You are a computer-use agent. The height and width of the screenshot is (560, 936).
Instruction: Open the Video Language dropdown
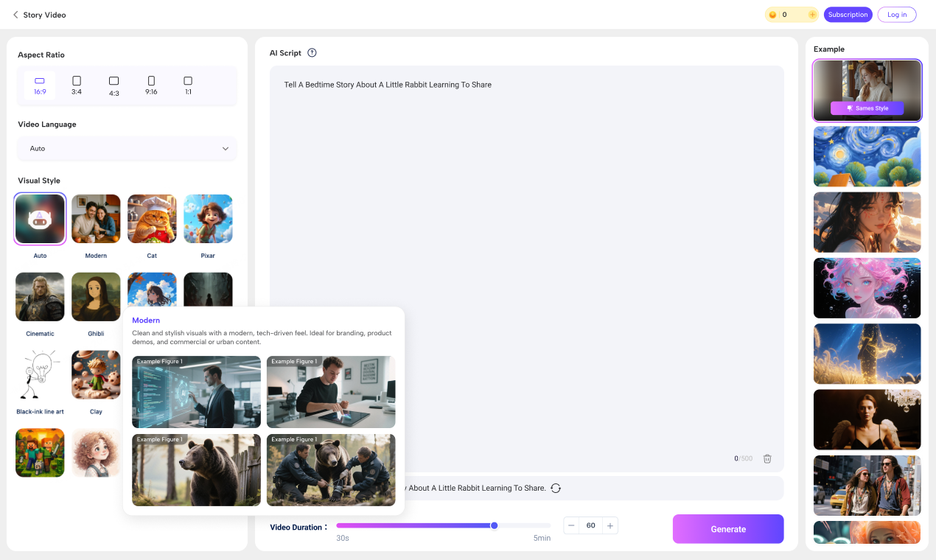(x=127, y=148)
